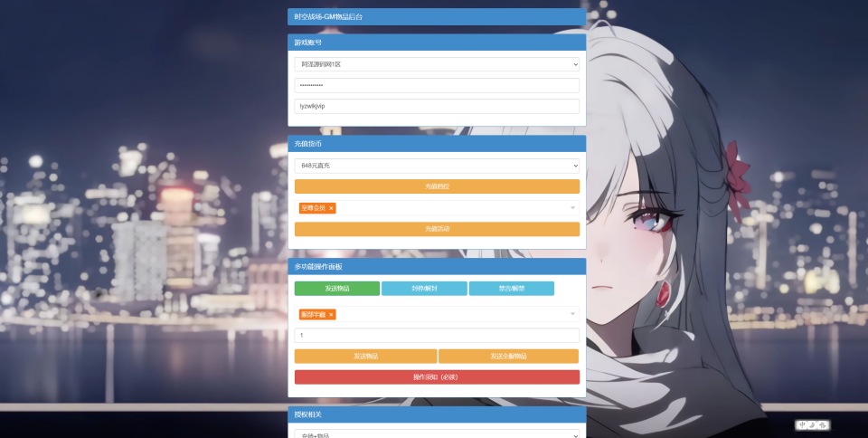Open the red 操作须知 (必读) notice
This screenshot has width=868, height=438.
437,376
